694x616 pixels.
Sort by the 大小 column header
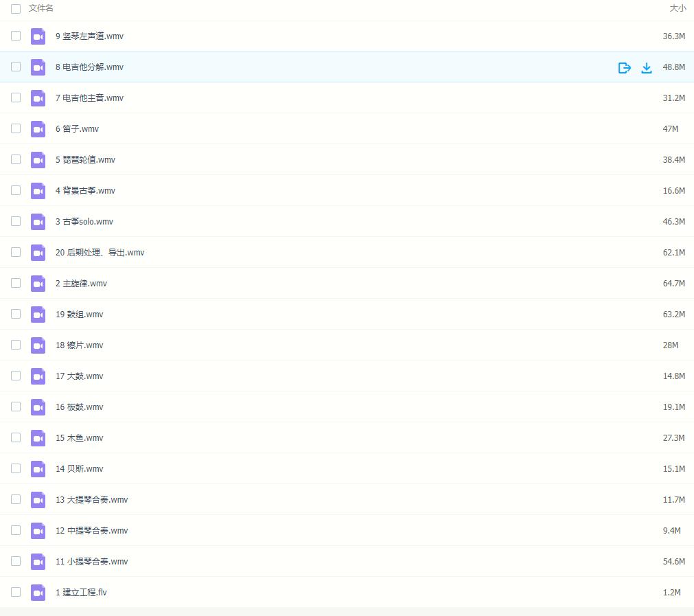click(x=678, y=8)
